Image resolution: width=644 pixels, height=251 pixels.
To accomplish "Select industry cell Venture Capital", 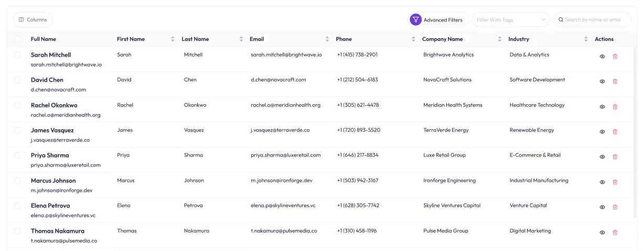I will coord(528,206).
